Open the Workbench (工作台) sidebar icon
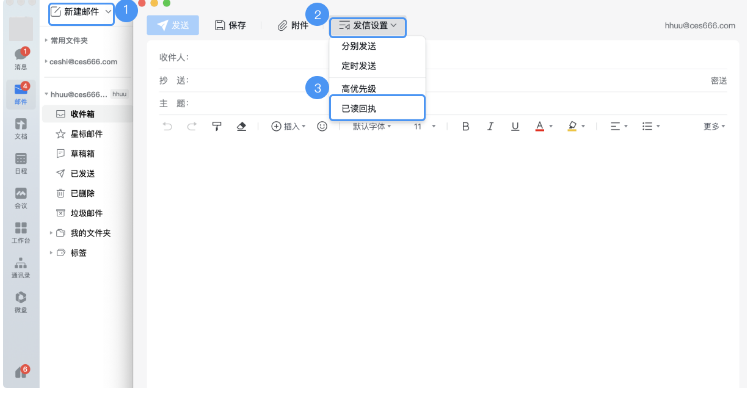 tap(21, 233)
